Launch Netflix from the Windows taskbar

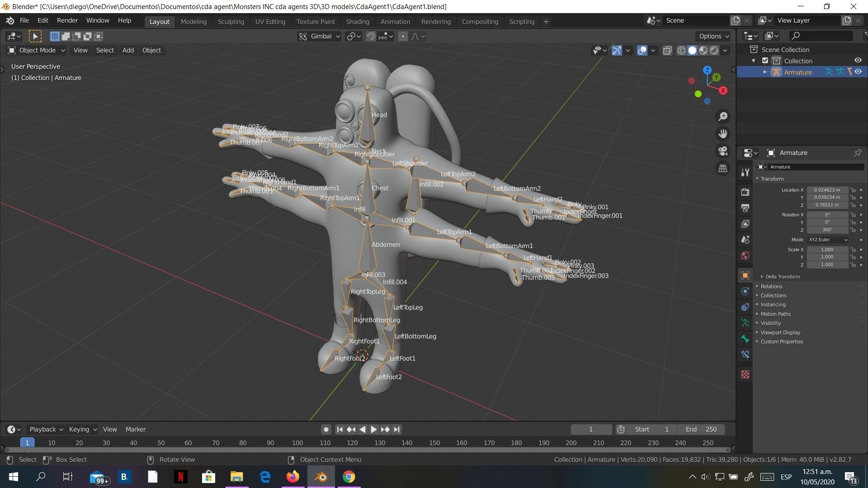click(x=180, y=477)
